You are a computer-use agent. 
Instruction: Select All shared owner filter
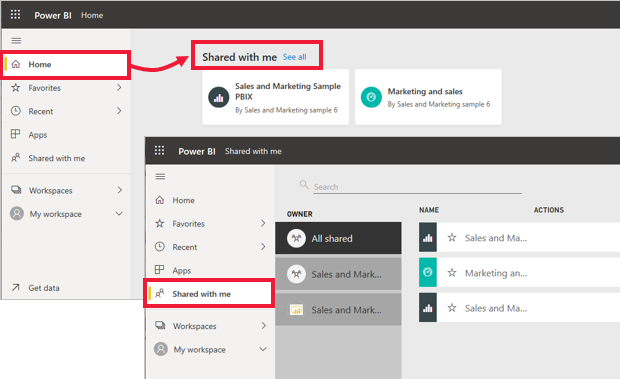[338, 238]
